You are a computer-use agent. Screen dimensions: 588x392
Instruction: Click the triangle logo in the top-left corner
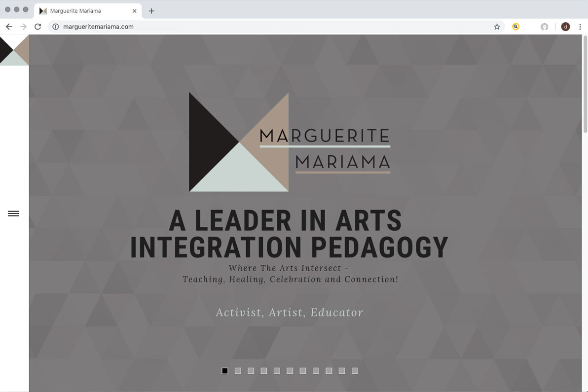click(14, 50)
